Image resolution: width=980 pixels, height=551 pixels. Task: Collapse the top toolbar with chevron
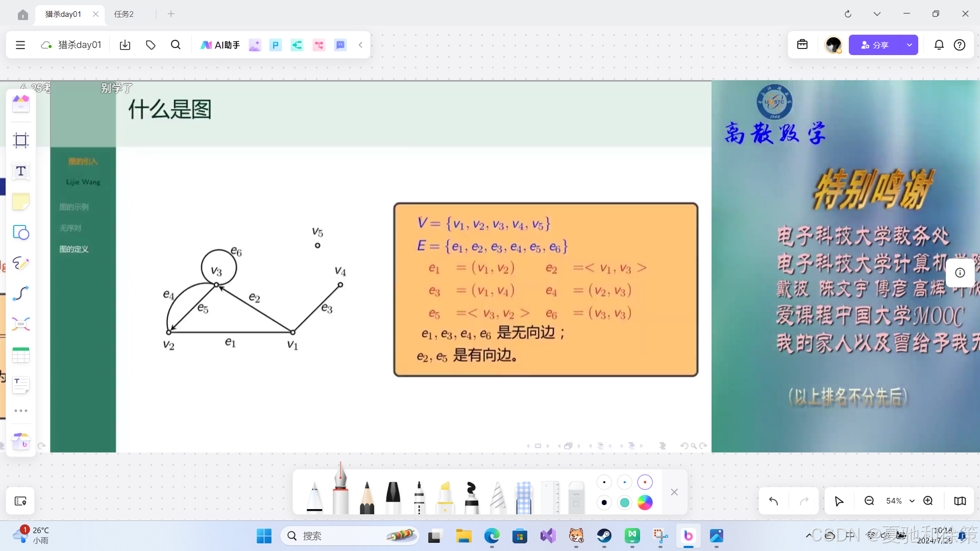360,45
